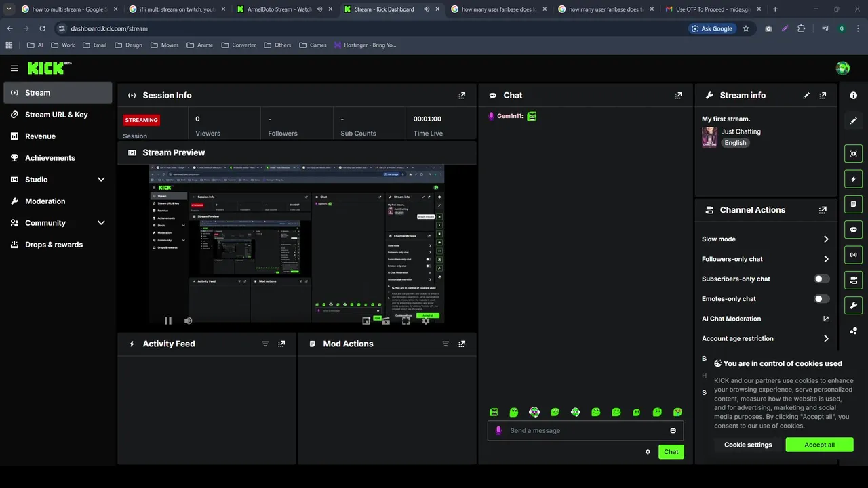Open the hamburger menu next to KICK logo

click(14, 68)
